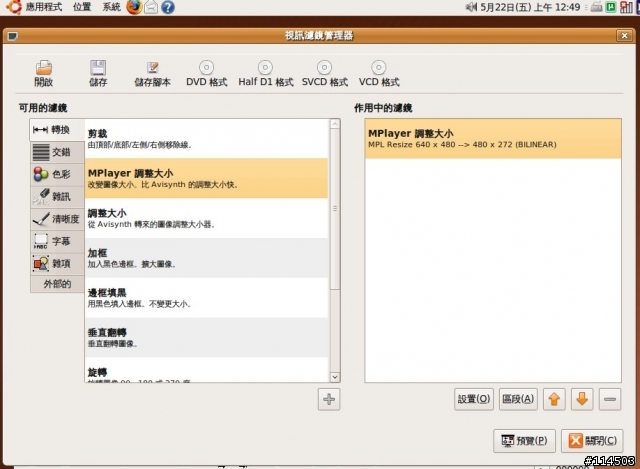Click the 開啟 (Open) folder icon

pos(44,67)
